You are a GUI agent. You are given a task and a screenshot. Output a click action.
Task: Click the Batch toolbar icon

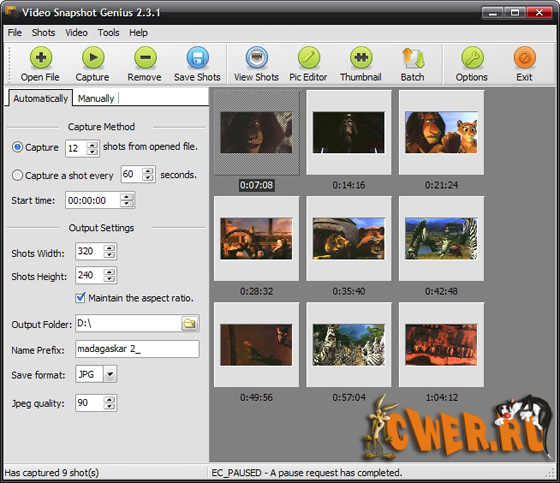tap(413, 58)
